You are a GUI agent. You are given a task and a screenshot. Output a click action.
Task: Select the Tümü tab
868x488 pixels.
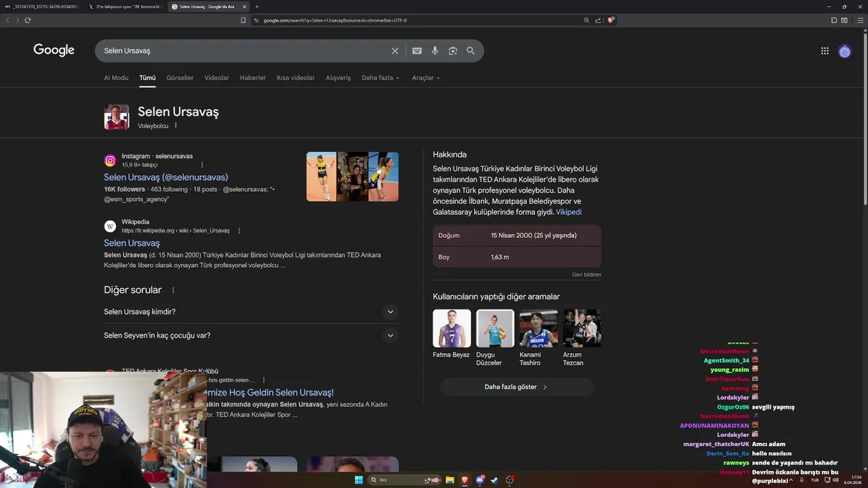coord(147,78)
